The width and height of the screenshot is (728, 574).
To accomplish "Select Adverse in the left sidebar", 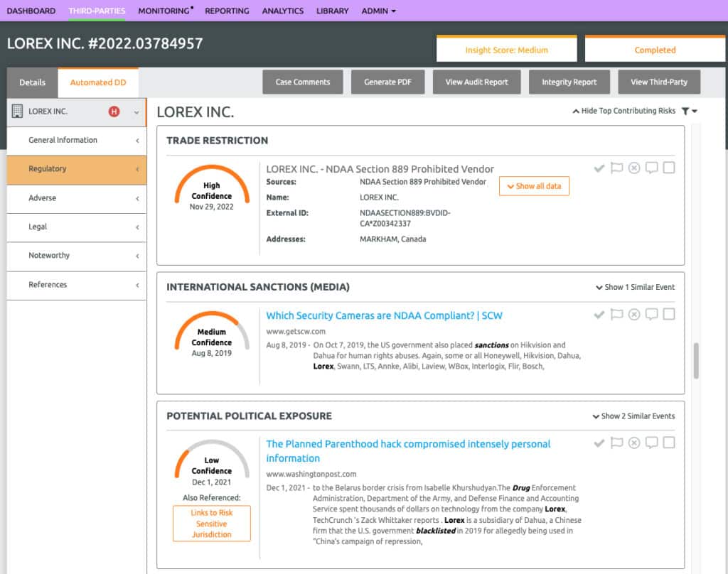I will pyautogui.click(x=43, y=198).
